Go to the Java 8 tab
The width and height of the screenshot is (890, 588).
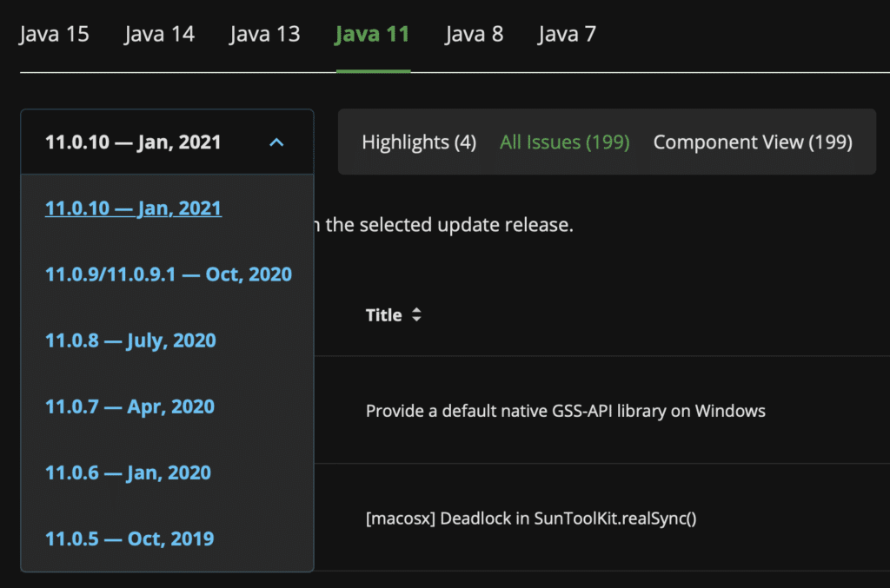tap(474, 34)
